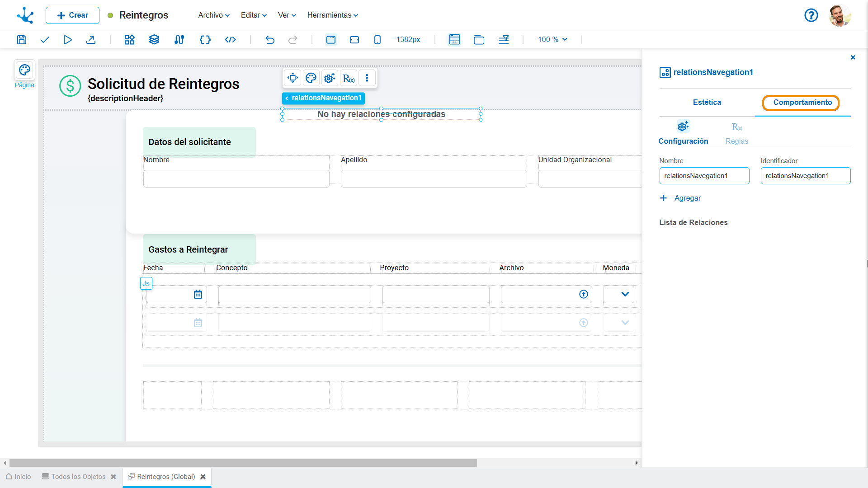
Task: Open the help question mark icon
Action: 811,15
